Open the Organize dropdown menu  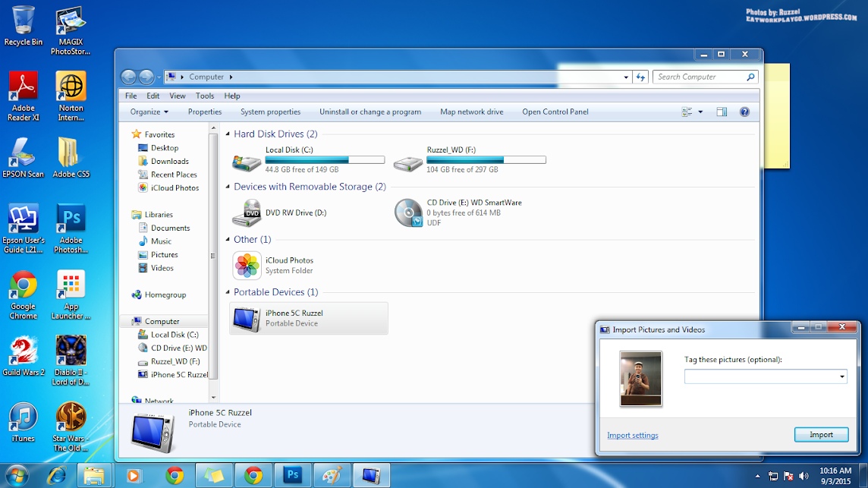click(x=149, y=112)
